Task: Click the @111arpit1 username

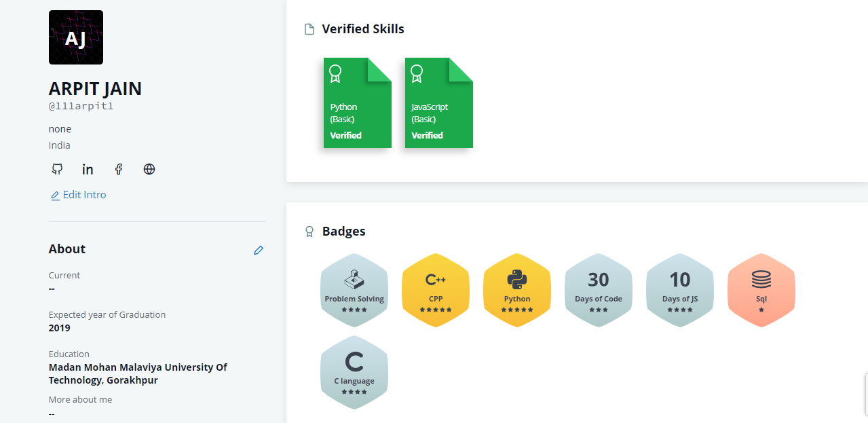Action: pyautogui.click(x=81, y=107)
